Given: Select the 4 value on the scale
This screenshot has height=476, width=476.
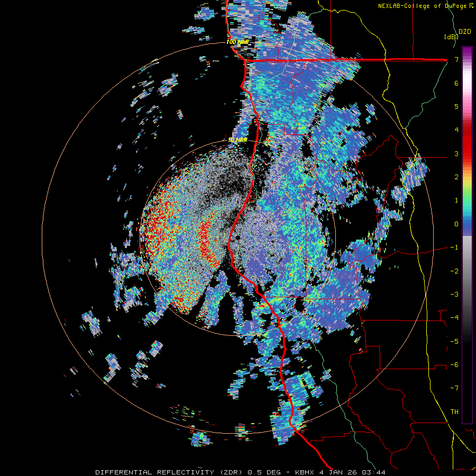Looking at the screenshot, I should click(456, 130).
